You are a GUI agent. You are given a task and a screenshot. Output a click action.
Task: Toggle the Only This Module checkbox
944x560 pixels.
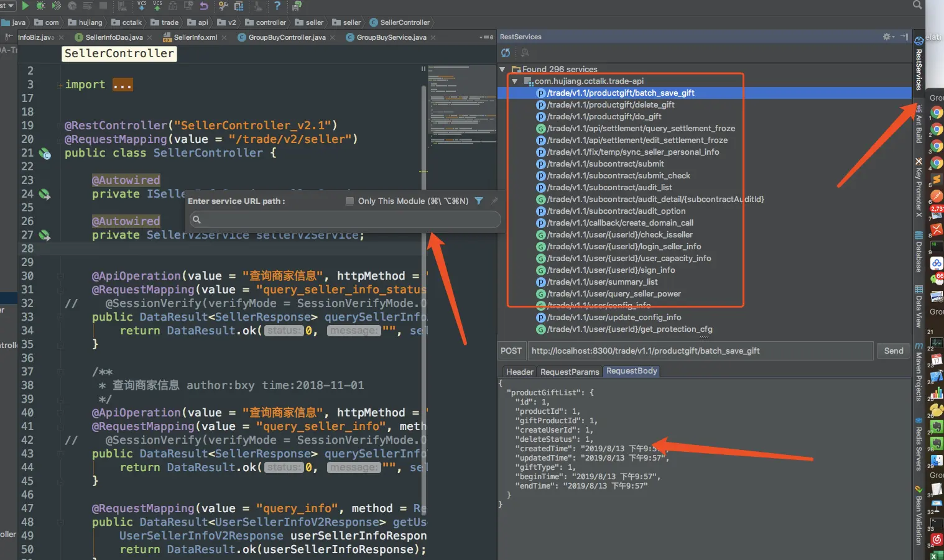tap(349, 201)
